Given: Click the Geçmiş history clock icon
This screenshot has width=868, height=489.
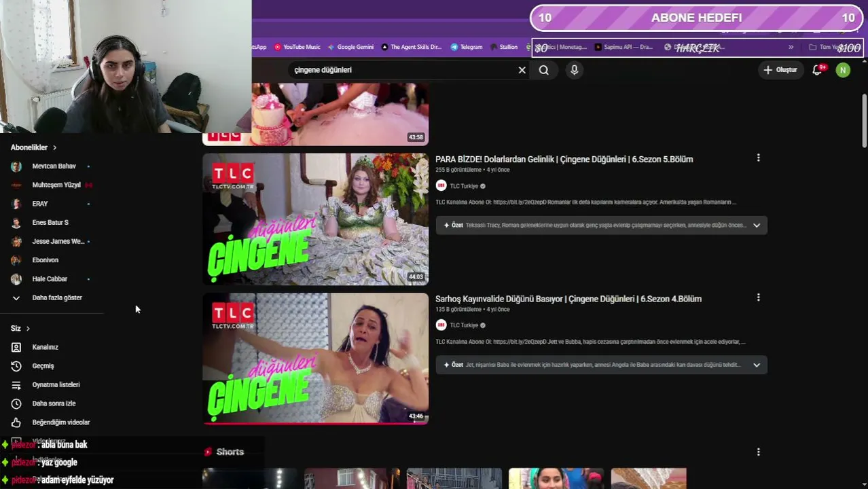Looking at the screenshot, I should coord(16,366).
